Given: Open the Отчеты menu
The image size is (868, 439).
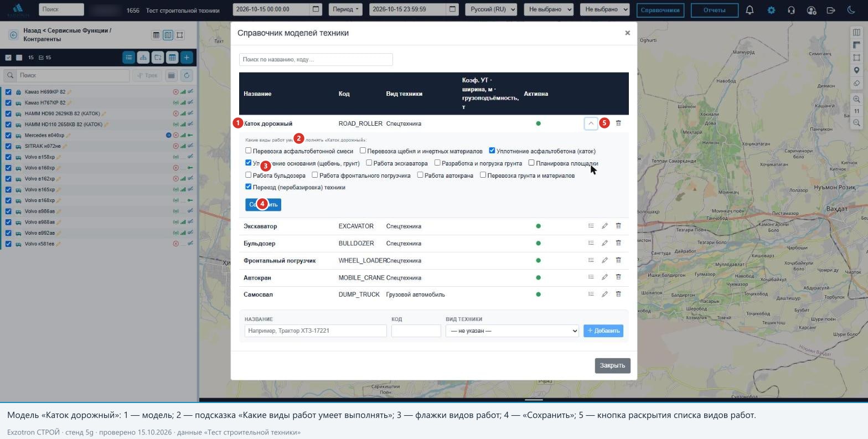Looking at the screenshot, I should tap(715, 10).
